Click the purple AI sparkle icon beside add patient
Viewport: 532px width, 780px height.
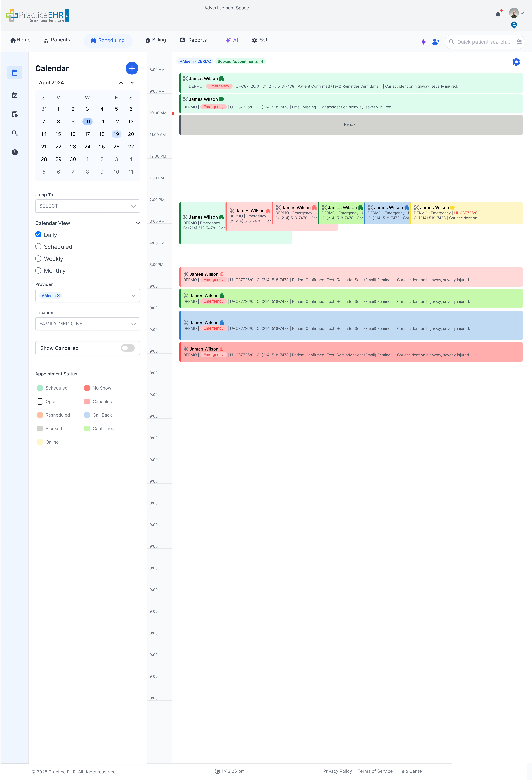click(x=424, y=42)
